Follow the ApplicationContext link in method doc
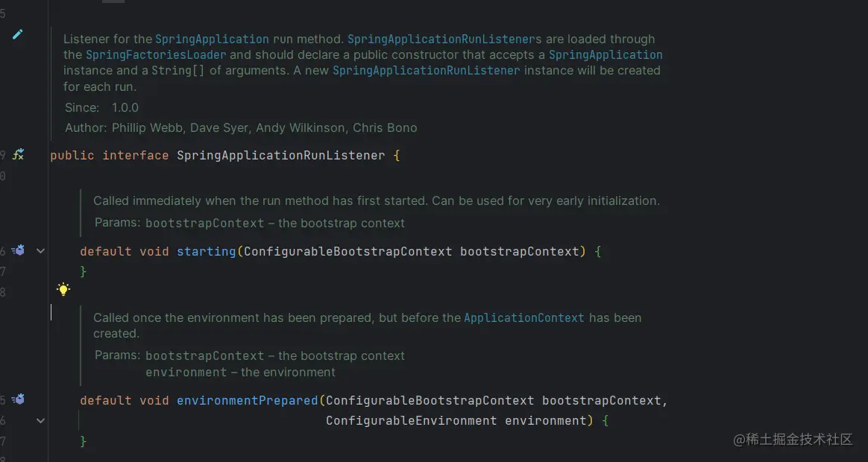Image resolution: width=868 pixels, height=462 pixels. click(523, 318)
